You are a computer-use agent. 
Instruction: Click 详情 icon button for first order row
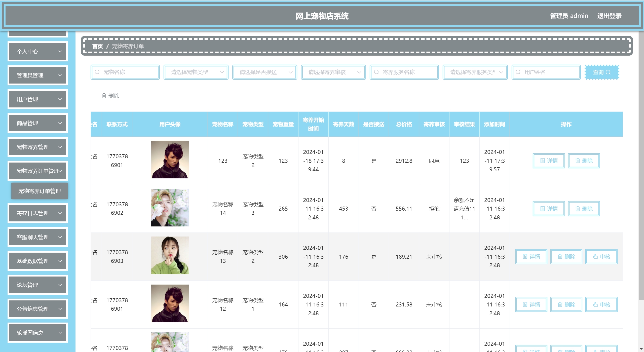[549, 161]
